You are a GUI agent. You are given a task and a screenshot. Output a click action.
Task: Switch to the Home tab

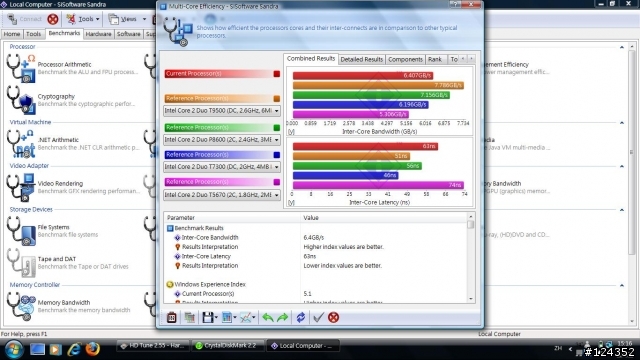tap(12, 34)
